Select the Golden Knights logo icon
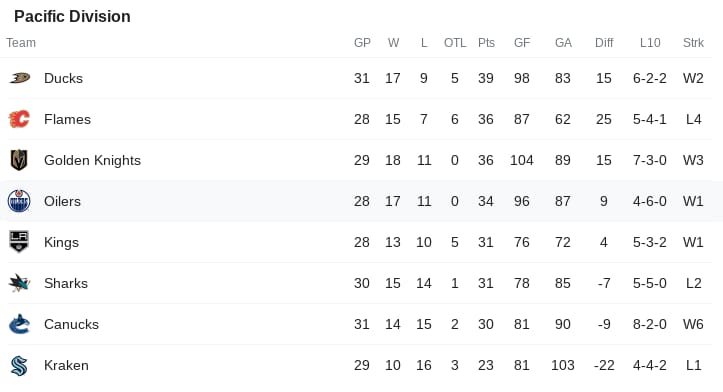The image size is (723, 392). pyautogui.click(x=19, y=160)
